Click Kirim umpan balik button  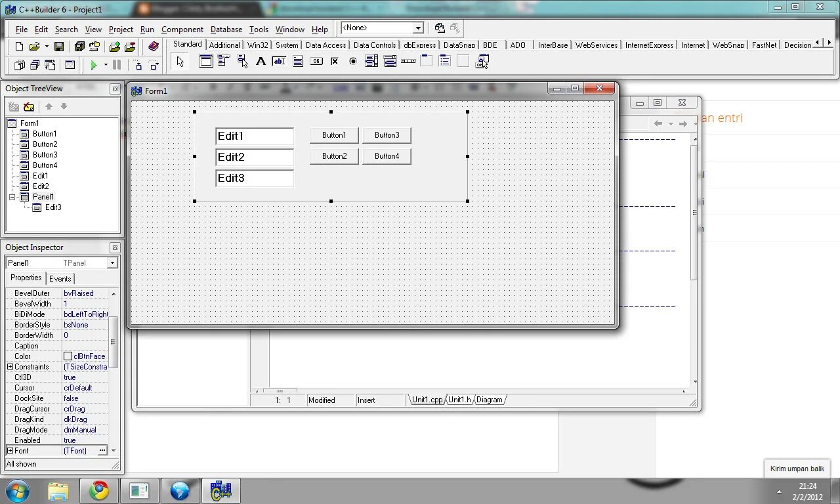pos(797,469)
